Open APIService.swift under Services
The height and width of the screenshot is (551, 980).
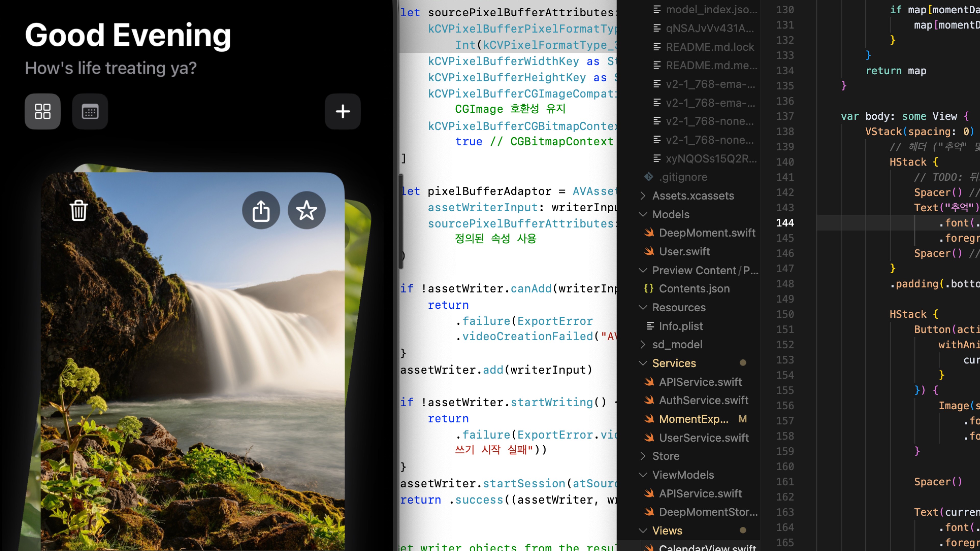(700, 382)
